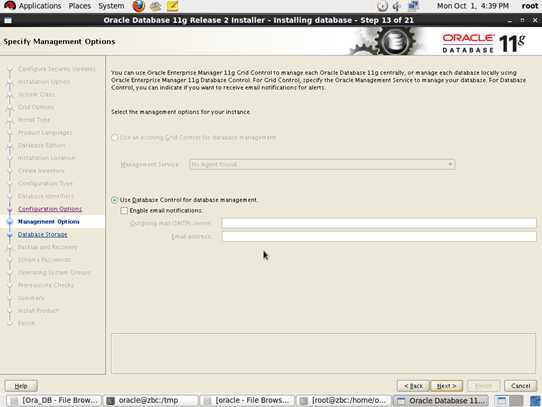
Task: Click the installer window menu icon
Action: [8, 20]
